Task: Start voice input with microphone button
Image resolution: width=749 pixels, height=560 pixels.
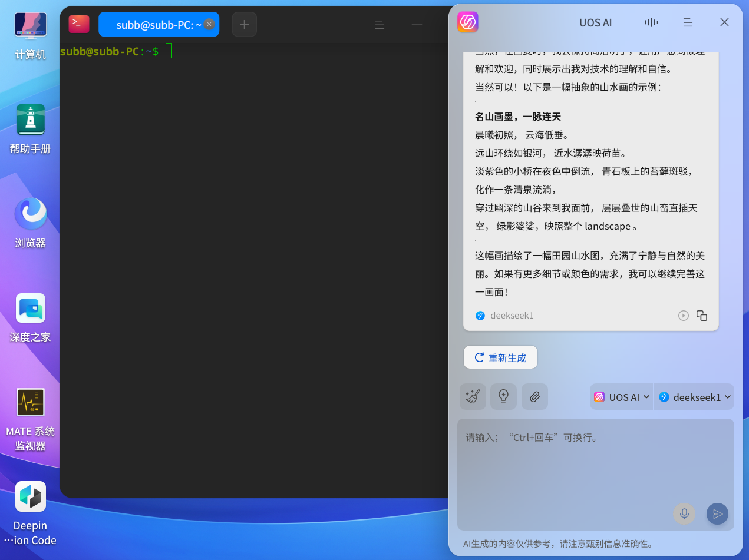Action: pos(684,514)
